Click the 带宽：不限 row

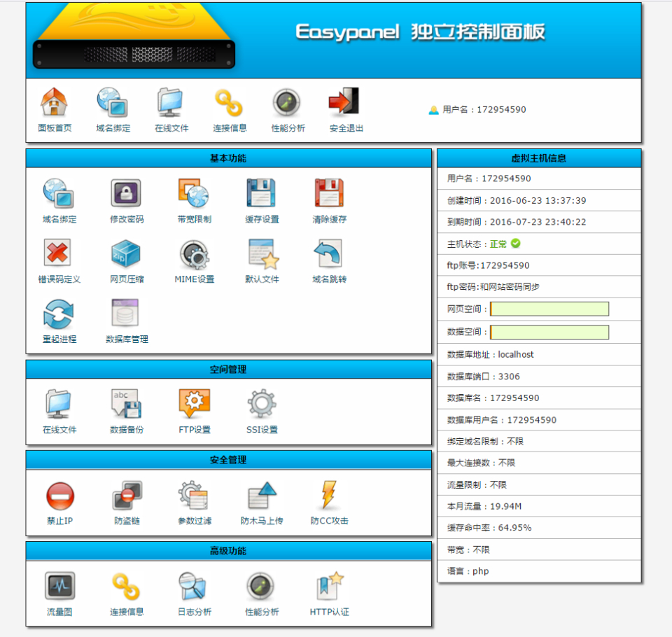pyautogui.click(x=539, y=549)
